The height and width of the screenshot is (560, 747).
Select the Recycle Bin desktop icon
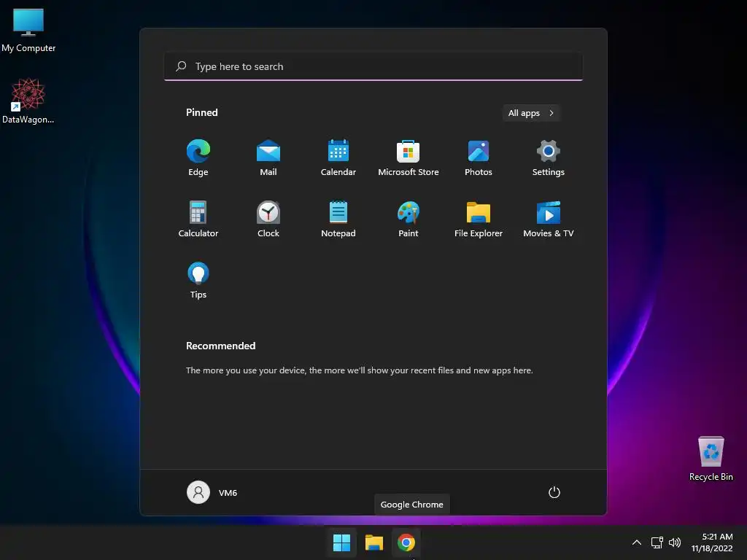coord(711,459)
